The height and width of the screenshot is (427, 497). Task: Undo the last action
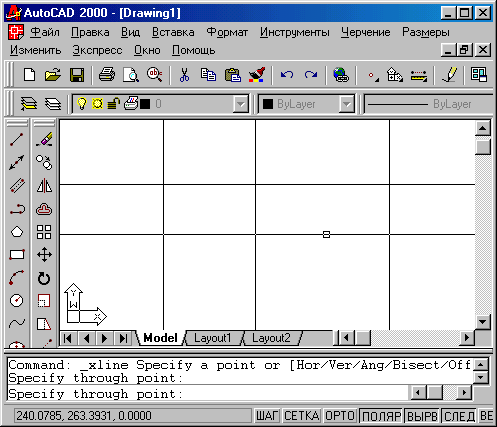click(287, 74)
